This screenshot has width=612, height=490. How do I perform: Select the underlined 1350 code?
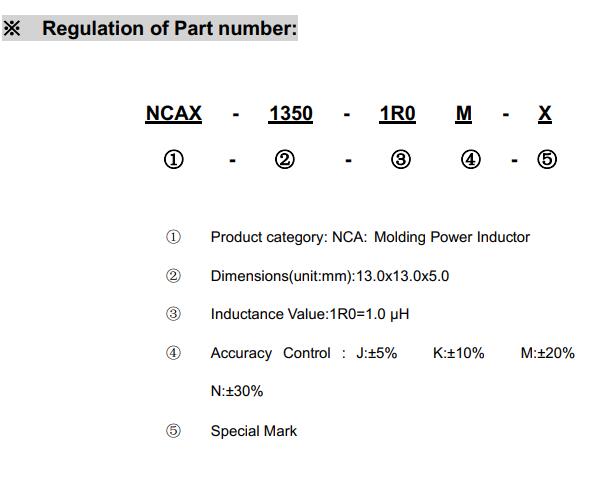coord(291,114)
